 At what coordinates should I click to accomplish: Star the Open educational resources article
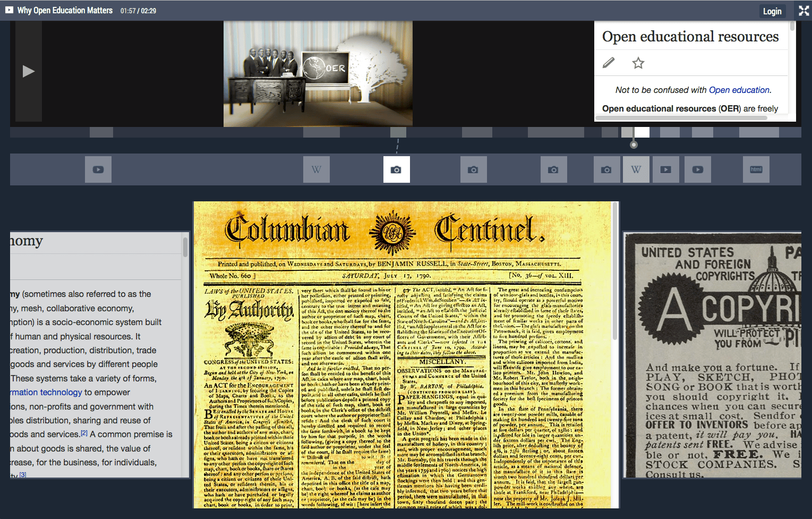638,63
